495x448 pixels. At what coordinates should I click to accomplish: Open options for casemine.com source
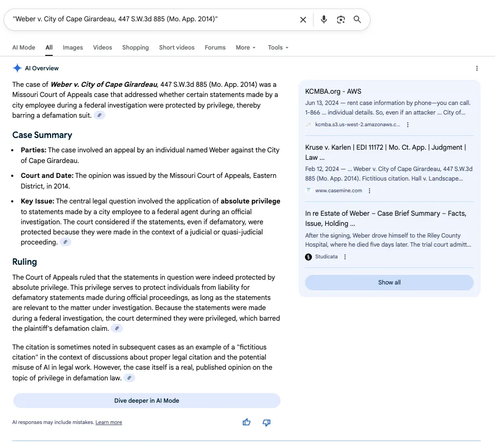(369, 191)
